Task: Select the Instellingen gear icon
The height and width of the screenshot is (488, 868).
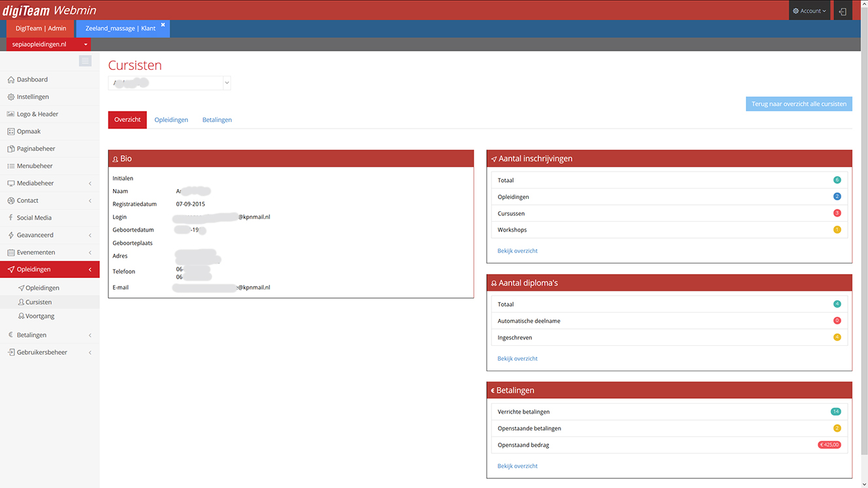Action: [x=10, y=97]
